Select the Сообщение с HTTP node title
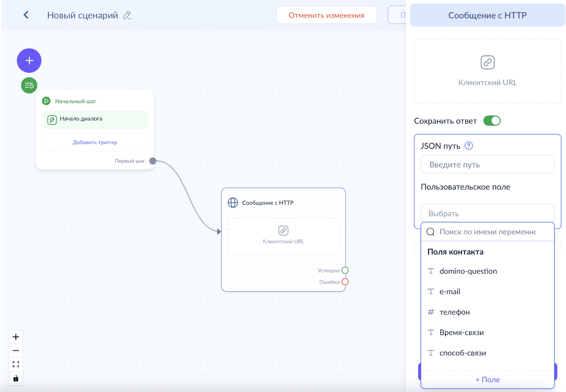Viewport: 566px width, 392px height. (x=268, y=203)
